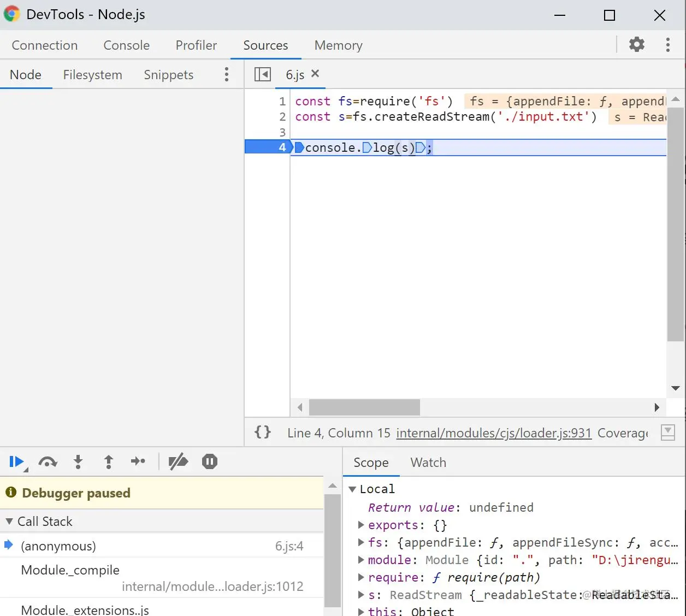
Task: Open coverage drawer icon in status bar
Action: pyautogui.click(x=667, y=433)
